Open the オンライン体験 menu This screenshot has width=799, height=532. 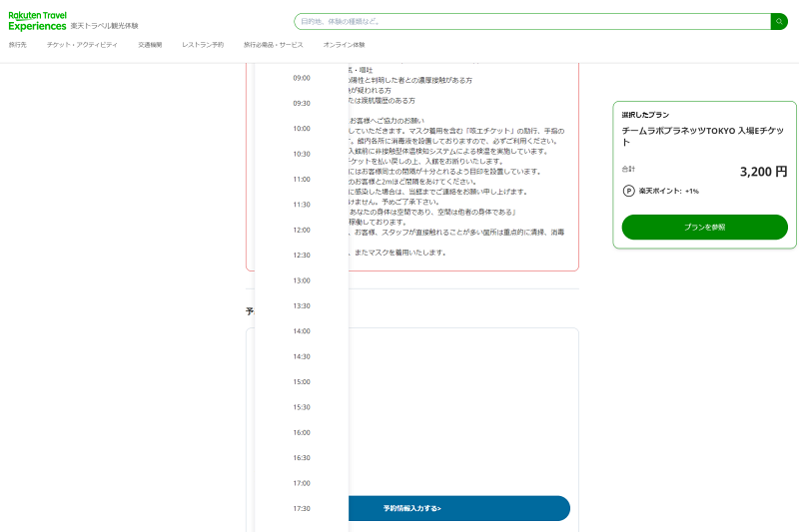(344, 45)
